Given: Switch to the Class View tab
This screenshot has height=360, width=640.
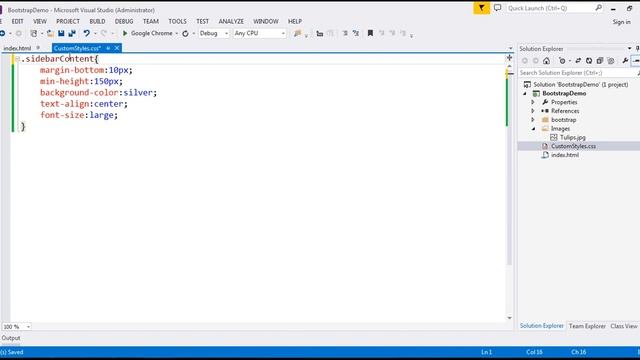Looking at the screenshot, I should (624, 326).
